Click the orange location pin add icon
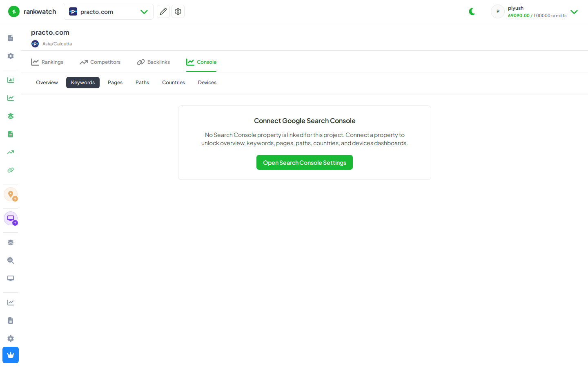 tap(11, 194)
